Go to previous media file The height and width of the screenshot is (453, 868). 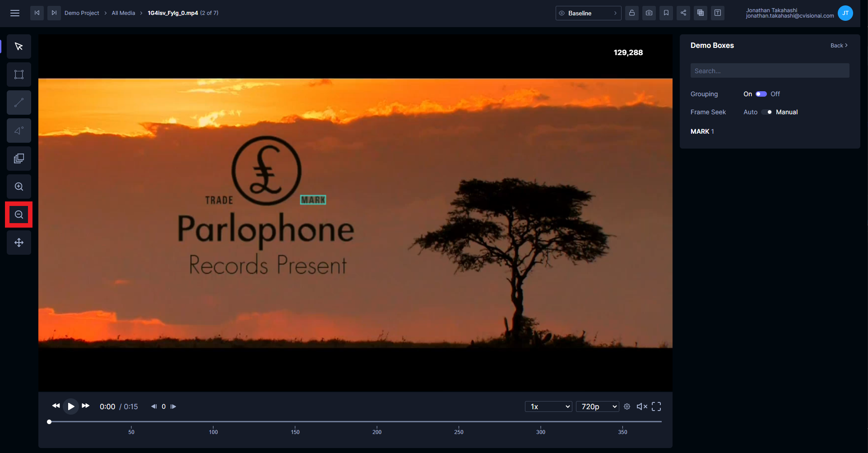[x=37, y=13]
